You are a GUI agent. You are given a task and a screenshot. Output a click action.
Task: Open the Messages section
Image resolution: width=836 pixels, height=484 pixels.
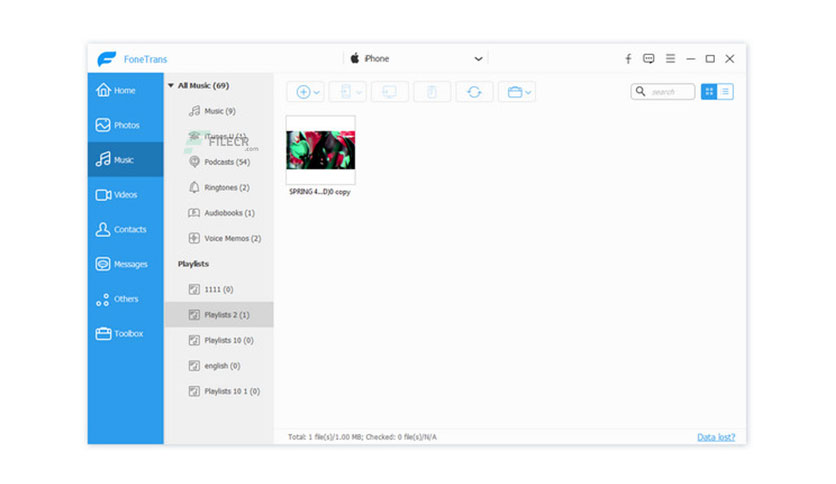(x=125, y=264)
